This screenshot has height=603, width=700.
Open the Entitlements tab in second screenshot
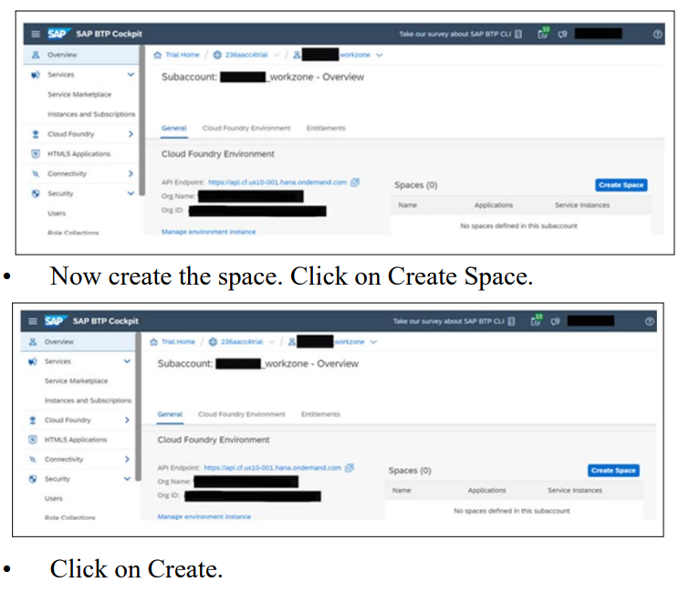(x=320, y=414)
